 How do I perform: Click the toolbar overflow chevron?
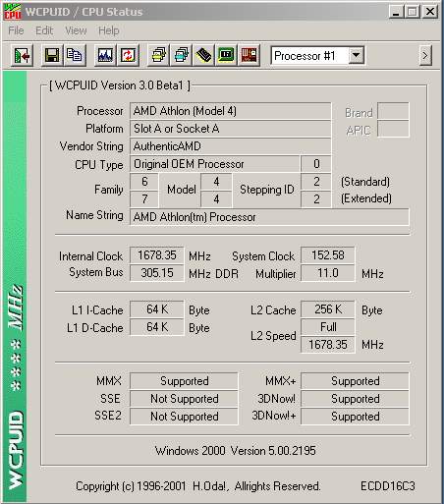tap(425, 55)
